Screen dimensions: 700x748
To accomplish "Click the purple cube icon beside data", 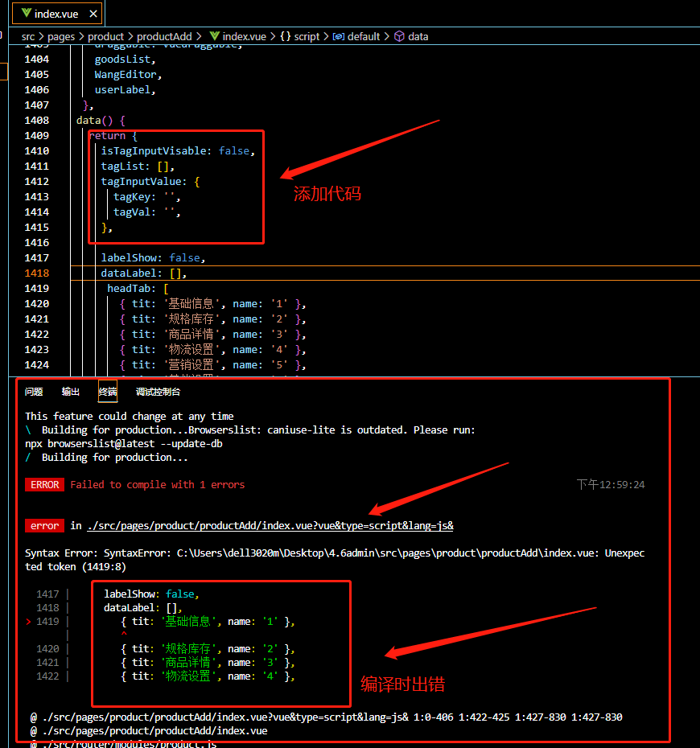I will (x=399, y=36).
